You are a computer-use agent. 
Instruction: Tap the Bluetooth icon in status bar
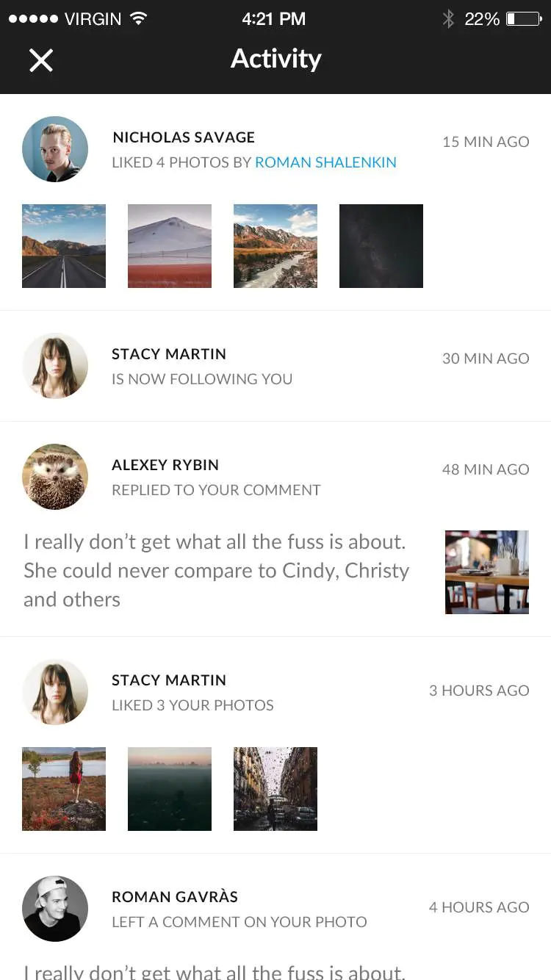448,19
